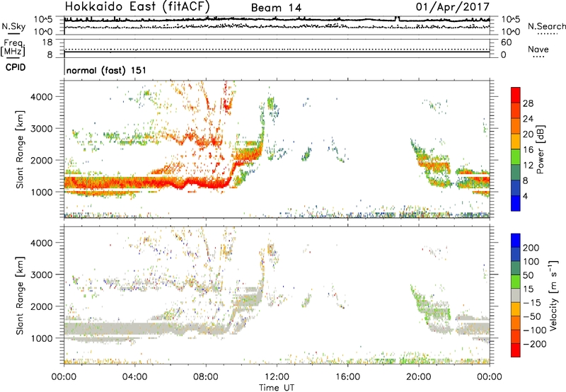Click the '16:00' time axis tick label
Viewport: 566px width, 392px height.
point(347,377)
